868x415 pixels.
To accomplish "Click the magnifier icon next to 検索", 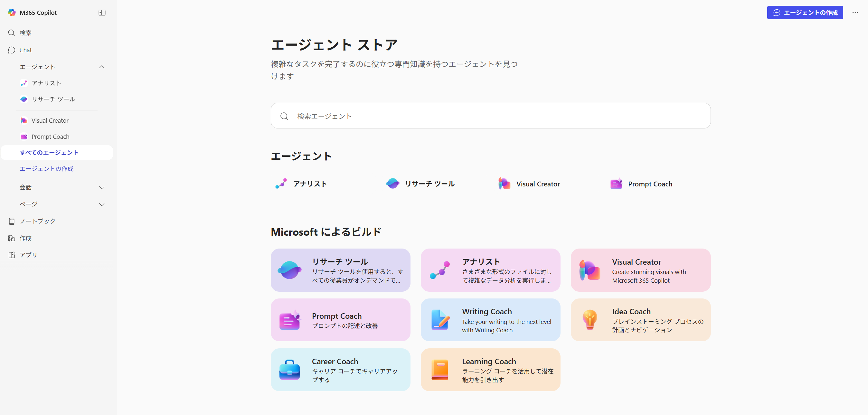I will (x=12, y=33).
